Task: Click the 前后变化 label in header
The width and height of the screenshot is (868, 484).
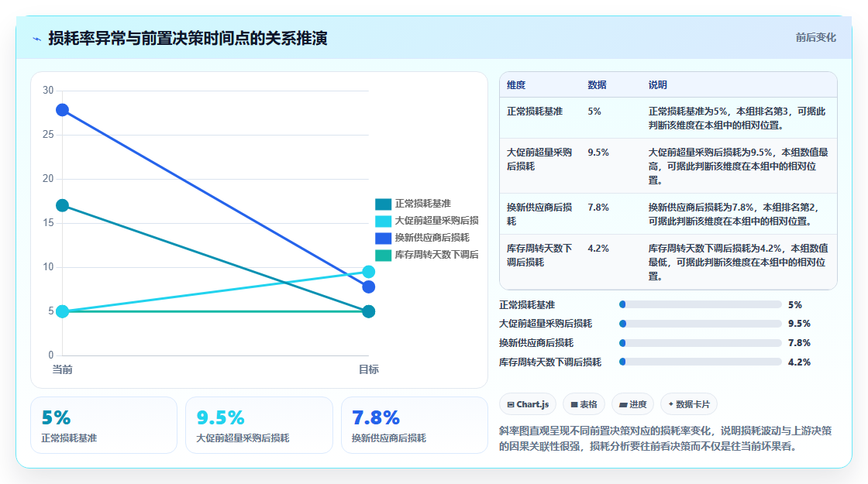Action: 815,38
